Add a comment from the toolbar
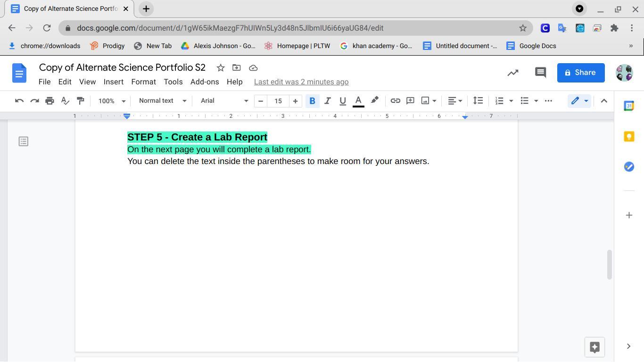 (x=410, y=100)
